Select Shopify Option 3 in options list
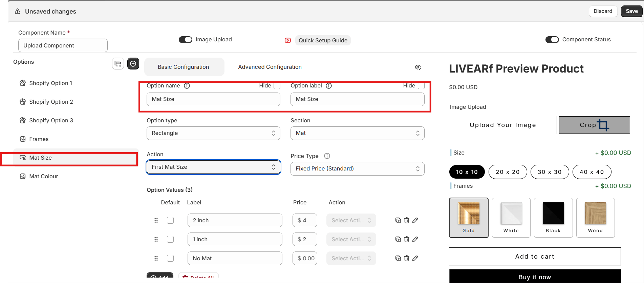The height and width of the screenshot is (283, 644). pos(76,120)
